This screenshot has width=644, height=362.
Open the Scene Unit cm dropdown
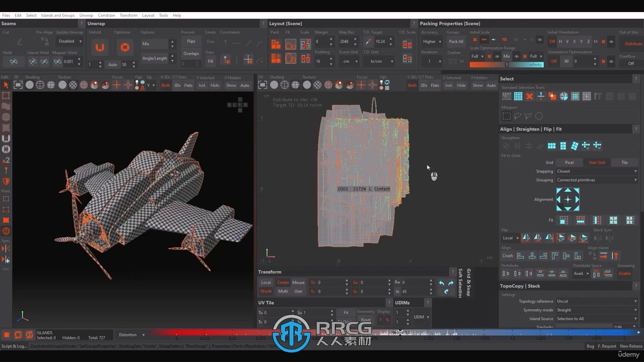pos(350,61)
